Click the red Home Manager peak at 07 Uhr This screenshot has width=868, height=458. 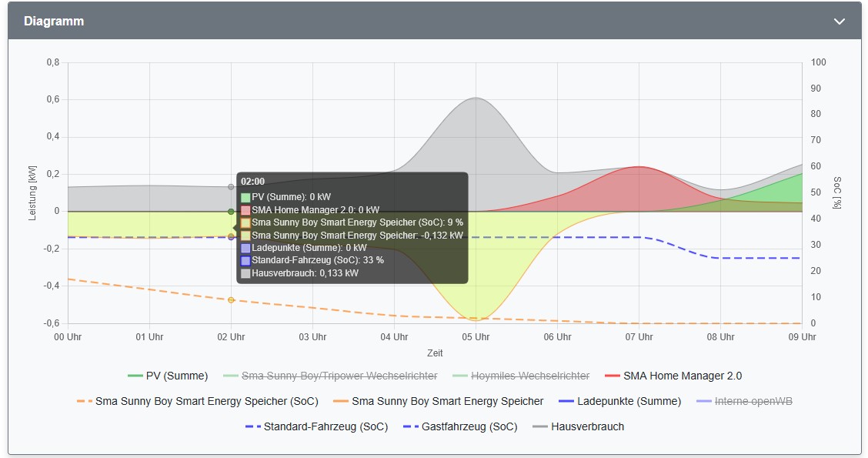click(639, 166)
